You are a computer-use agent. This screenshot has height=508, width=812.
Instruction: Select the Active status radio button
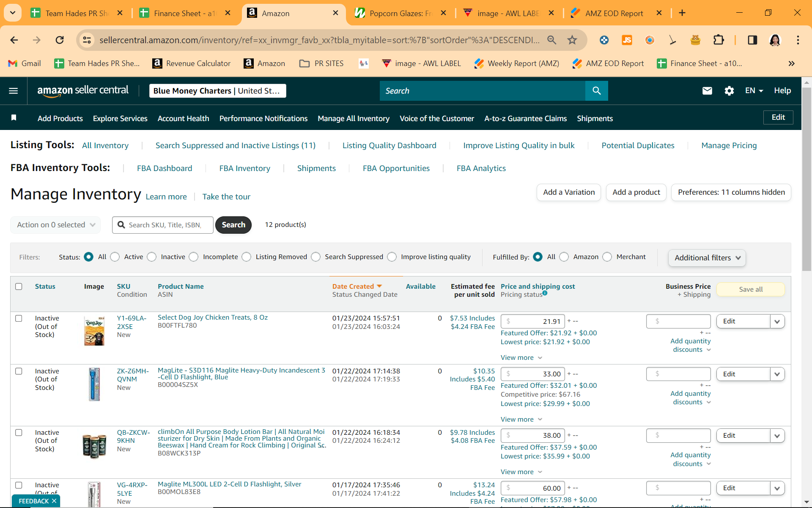click(x=115, y=257)
